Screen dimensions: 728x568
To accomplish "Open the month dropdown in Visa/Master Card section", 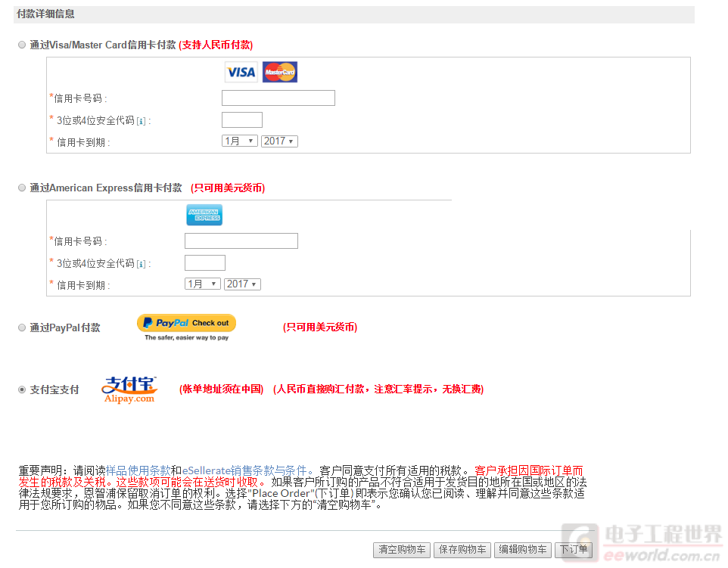I will pyautogui.click(x=240, y=141).
